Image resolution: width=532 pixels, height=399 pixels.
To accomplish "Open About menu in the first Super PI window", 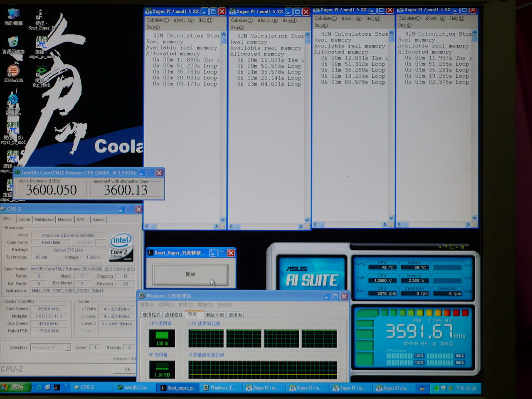I will (183, 20).
